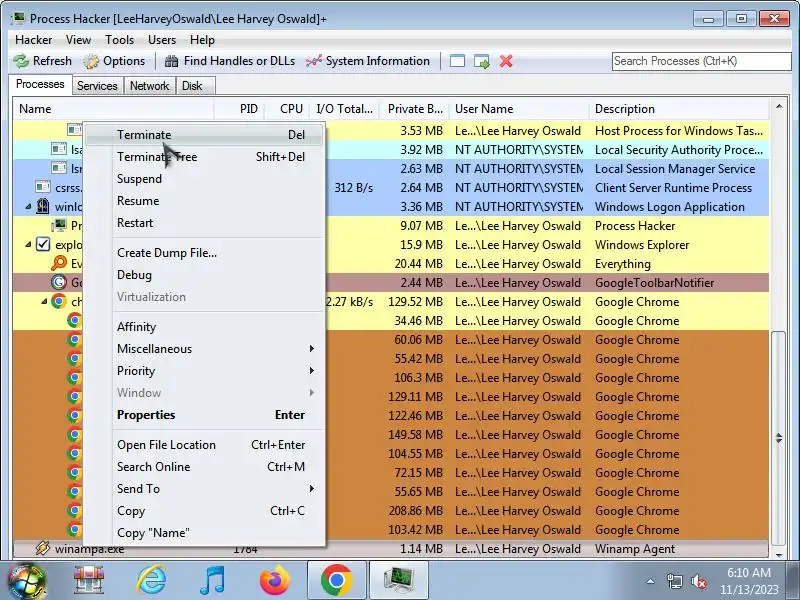Collapse the explorer process tree
This screenshot has width=800, height=600.
29,245
